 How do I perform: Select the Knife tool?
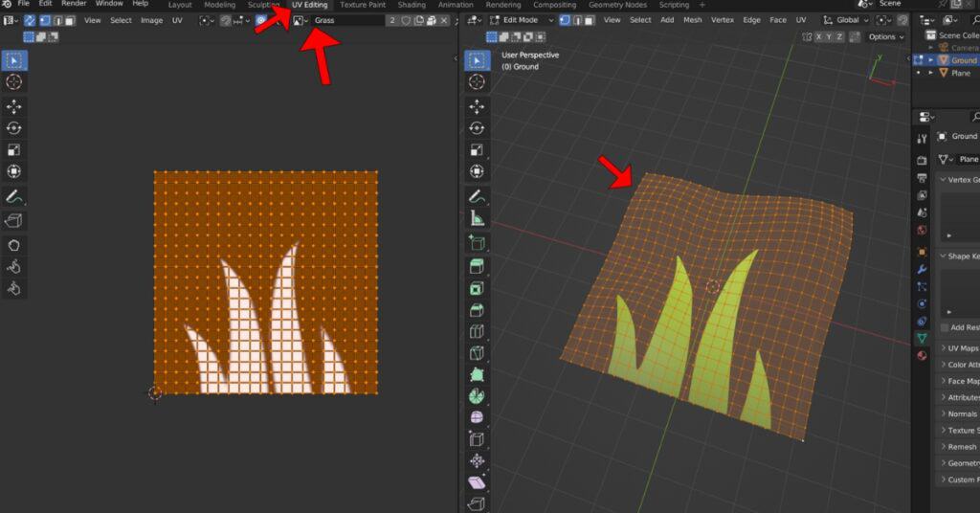tap(477, 353)
